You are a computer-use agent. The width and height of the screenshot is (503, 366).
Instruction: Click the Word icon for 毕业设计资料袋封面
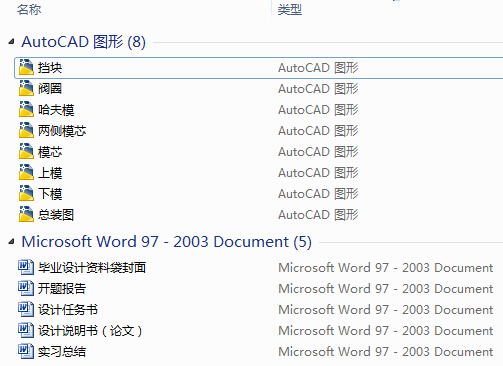[x=26, y=267]
